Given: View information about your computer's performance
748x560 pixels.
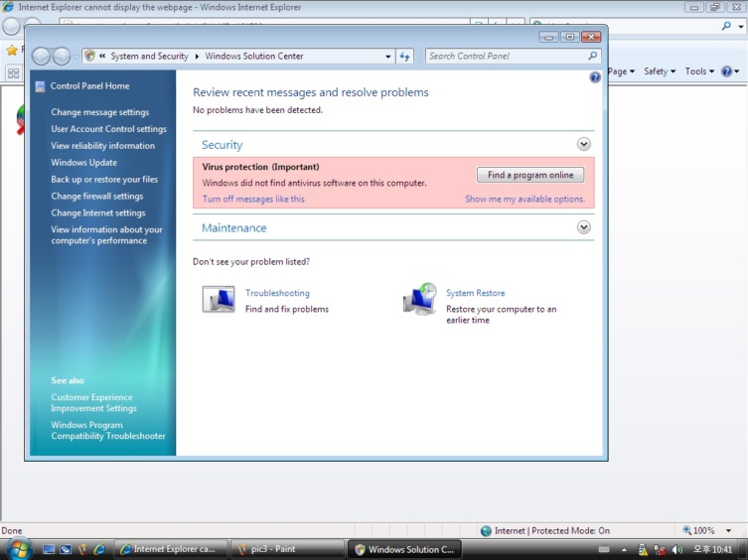Looking at the screenshot, I should click(106, 235).
